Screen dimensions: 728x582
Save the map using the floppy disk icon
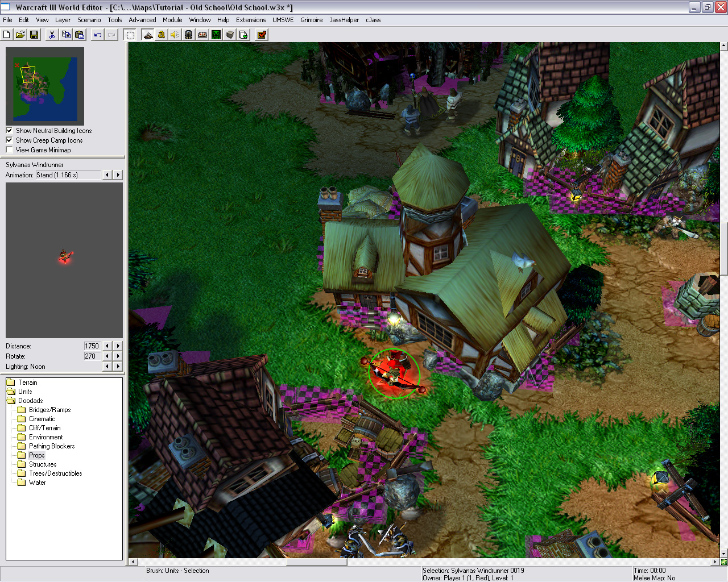pyautogui.click(x=34, y=35)
